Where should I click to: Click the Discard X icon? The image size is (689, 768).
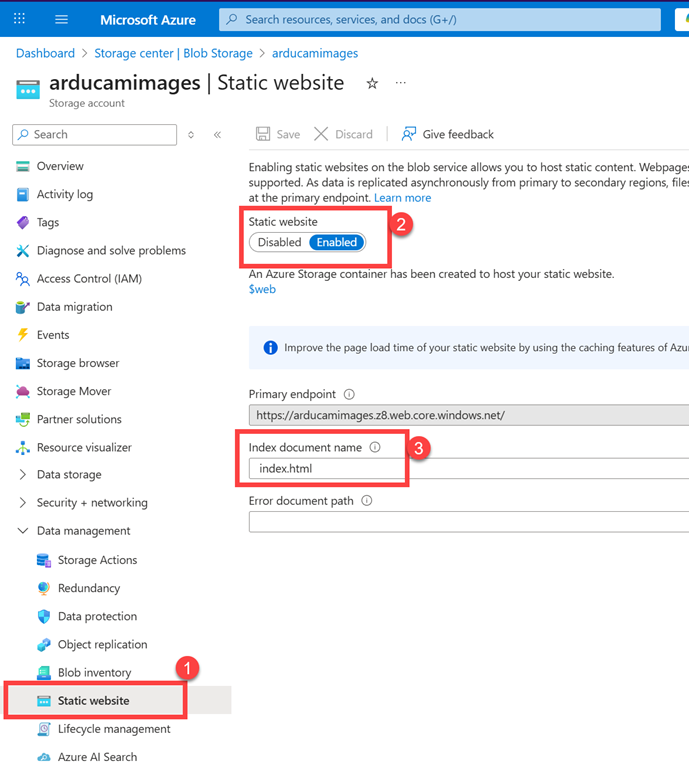(321, 134)
